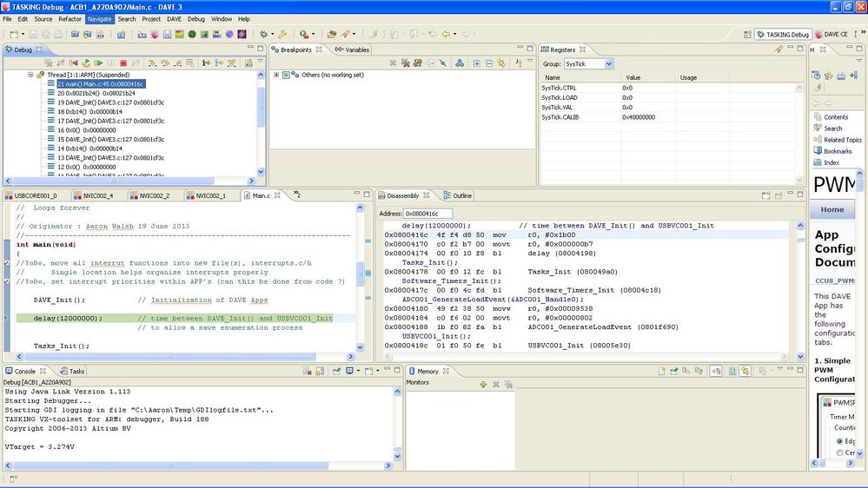Switch to the Tasks tab
868x488 pixels.
coord(72,372)
